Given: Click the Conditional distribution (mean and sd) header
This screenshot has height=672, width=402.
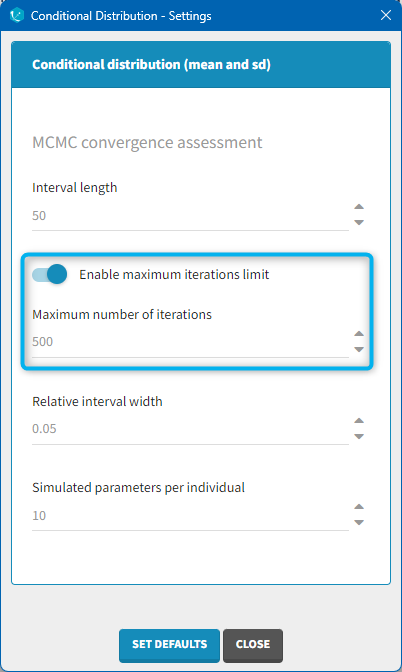Looking at the screenshot, I should (x=151, y=64).
